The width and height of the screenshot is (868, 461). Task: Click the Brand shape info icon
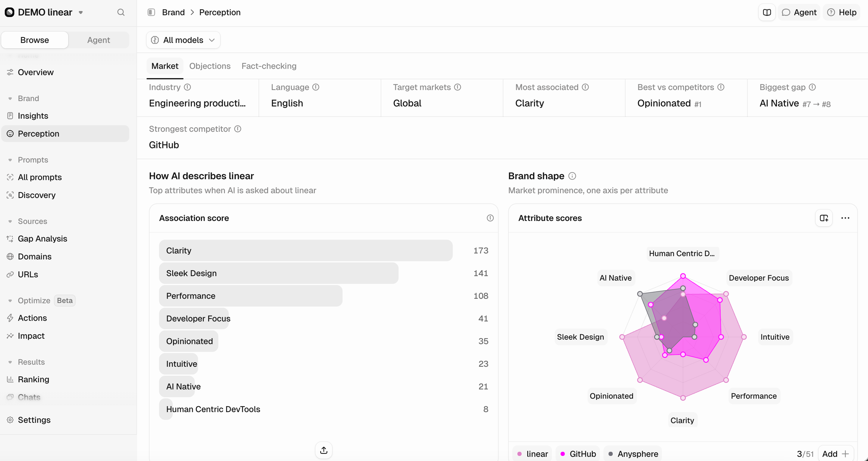click(x=572, y=176)
